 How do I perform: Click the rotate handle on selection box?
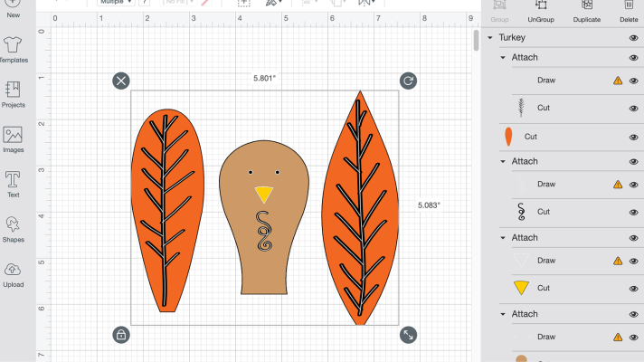point(408,81)
